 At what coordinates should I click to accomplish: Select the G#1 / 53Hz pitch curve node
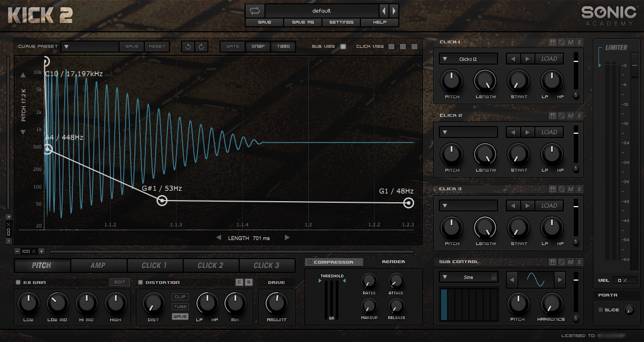click(x=162, y=201)
